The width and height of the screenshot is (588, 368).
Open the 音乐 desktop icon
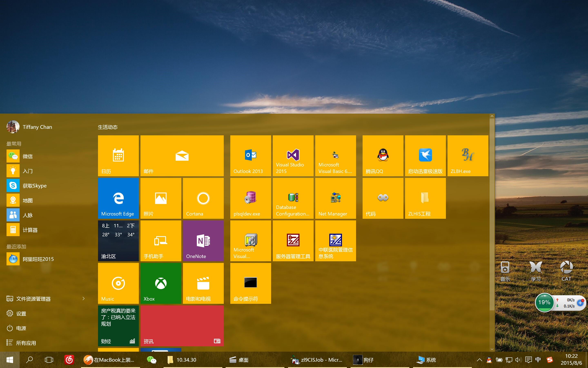coord(505,271)
